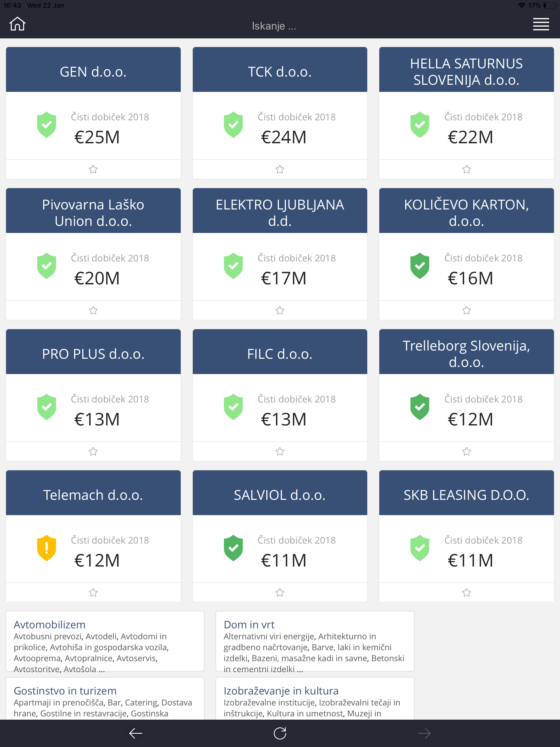Open the hamburger menu
Screen dimensions: 560x747
(x=541, y=24)
